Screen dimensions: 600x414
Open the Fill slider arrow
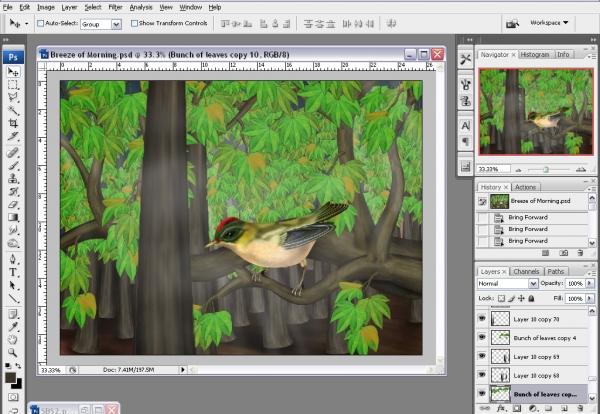pyautogui.click(x=590, y=298)
